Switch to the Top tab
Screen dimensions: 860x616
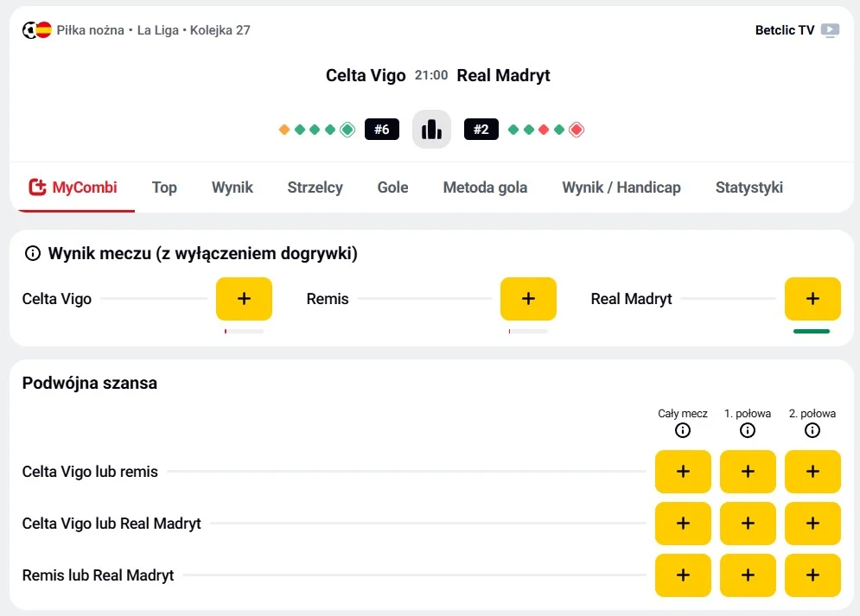[164, 187]
